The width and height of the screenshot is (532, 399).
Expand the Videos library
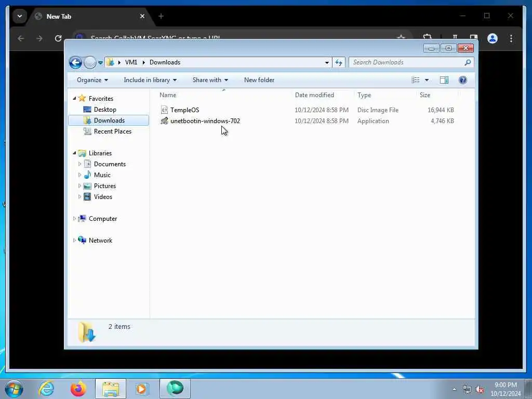click(x=79, y=197)
